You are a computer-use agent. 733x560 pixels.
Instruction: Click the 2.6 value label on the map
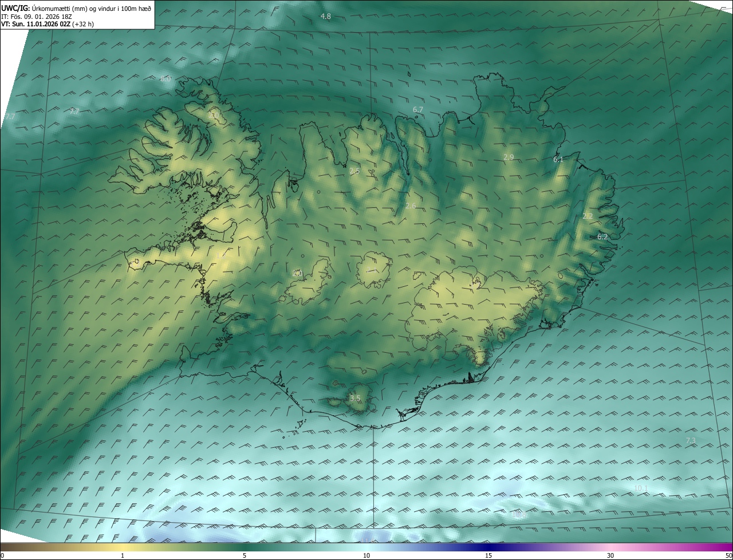[x=411, y=206]
